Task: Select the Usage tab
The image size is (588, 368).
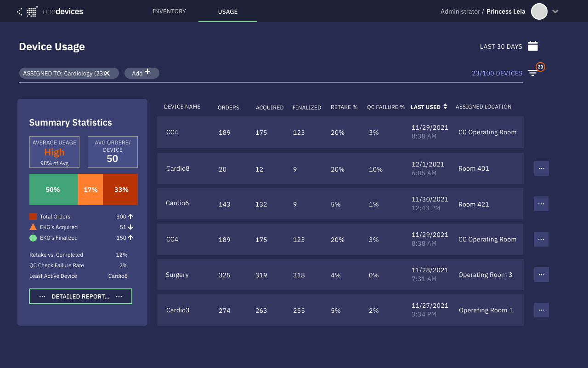Action: [x=228, y=11]
